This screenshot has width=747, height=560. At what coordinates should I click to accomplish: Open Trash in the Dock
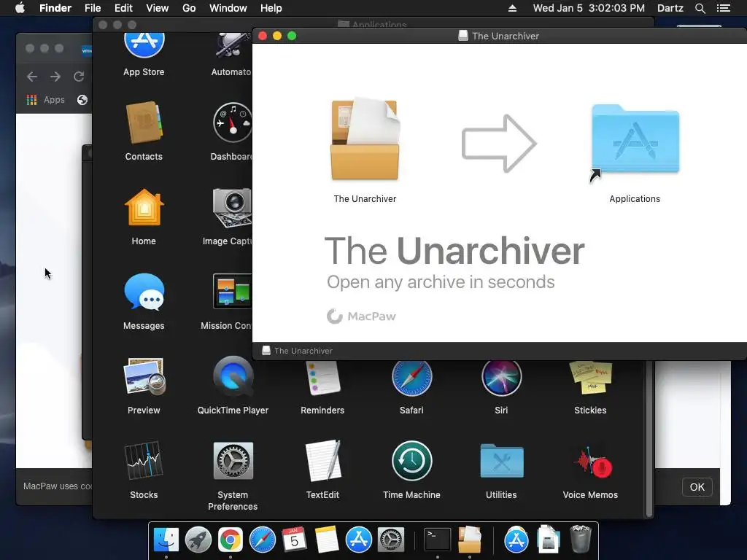[x=580, y=539]
